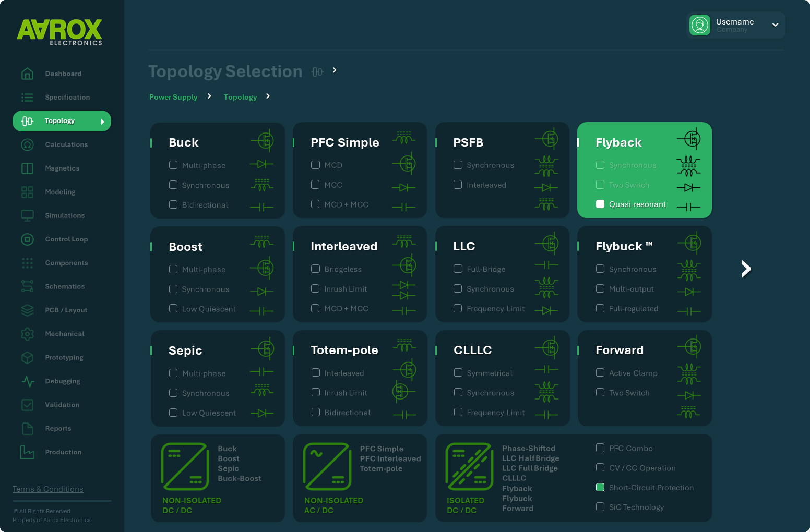Select the Debugging waveform icon
The image size is (810, 532).
tap(27, 381)
